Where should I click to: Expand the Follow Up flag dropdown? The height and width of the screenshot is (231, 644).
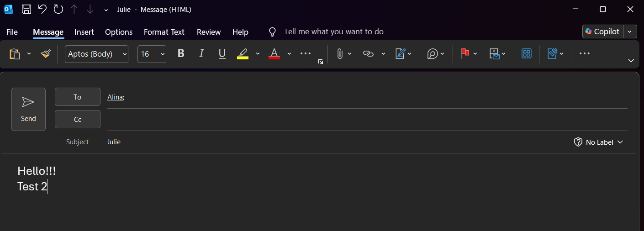(x=475, y=54)
